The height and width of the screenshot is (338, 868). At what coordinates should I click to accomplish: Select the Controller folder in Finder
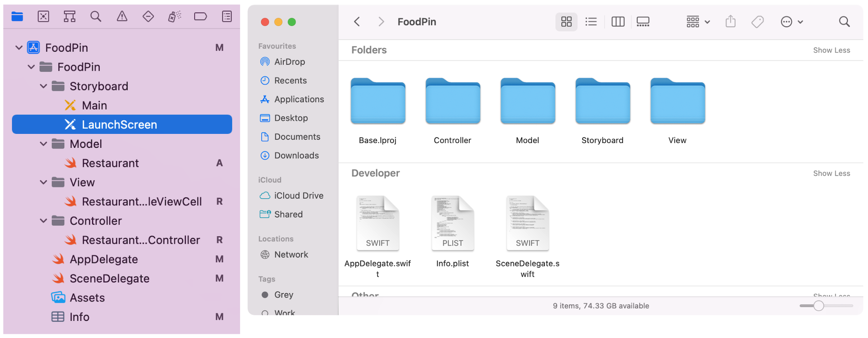pyautogui.click(x=453, y=101)
